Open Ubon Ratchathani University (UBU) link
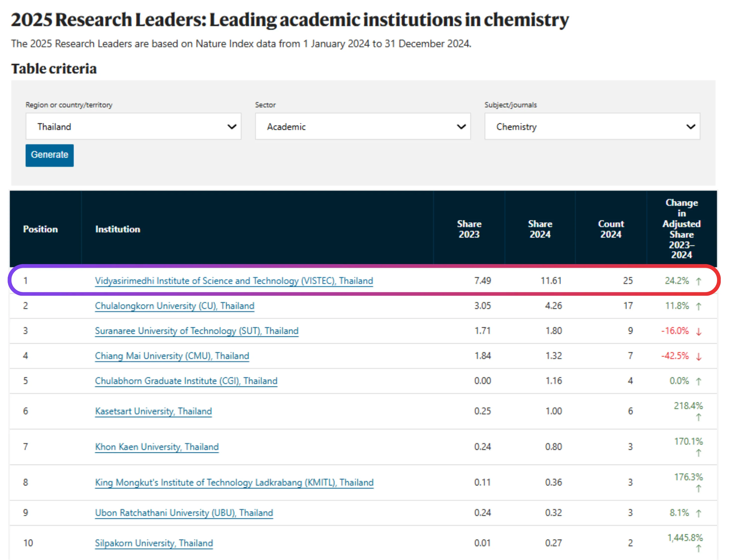 (x=184, y=513)
